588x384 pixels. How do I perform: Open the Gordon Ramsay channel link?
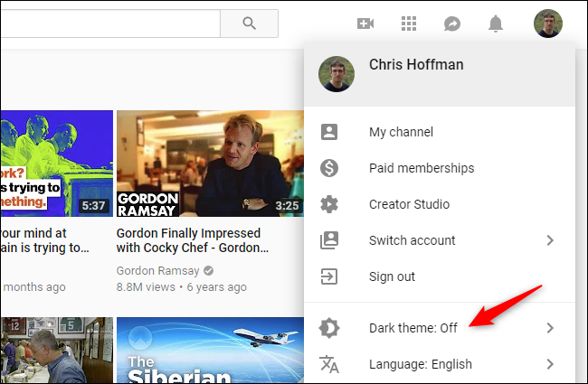(157, 270)
